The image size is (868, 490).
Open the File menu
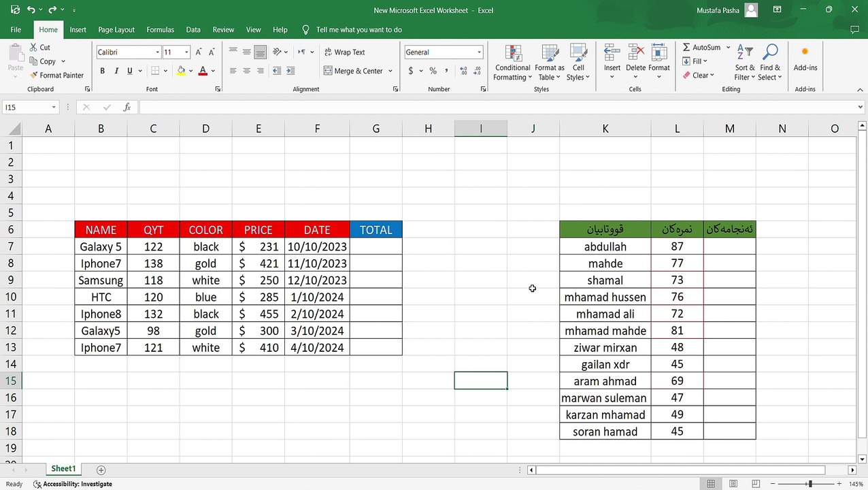tap(16, 30)
